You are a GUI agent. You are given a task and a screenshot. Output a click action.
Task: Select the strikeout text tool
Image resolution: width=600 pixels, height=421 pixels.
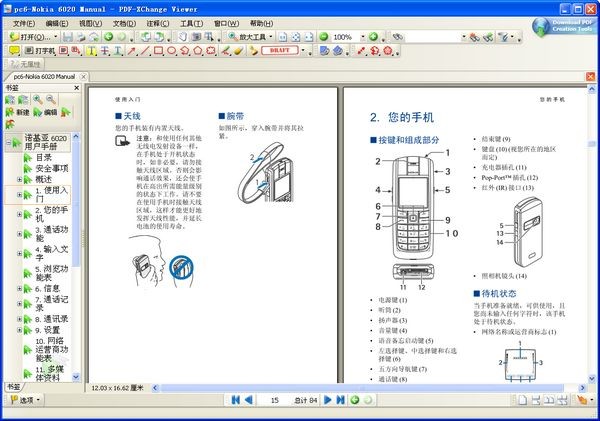pyautogui.click(x=104, y=51)
